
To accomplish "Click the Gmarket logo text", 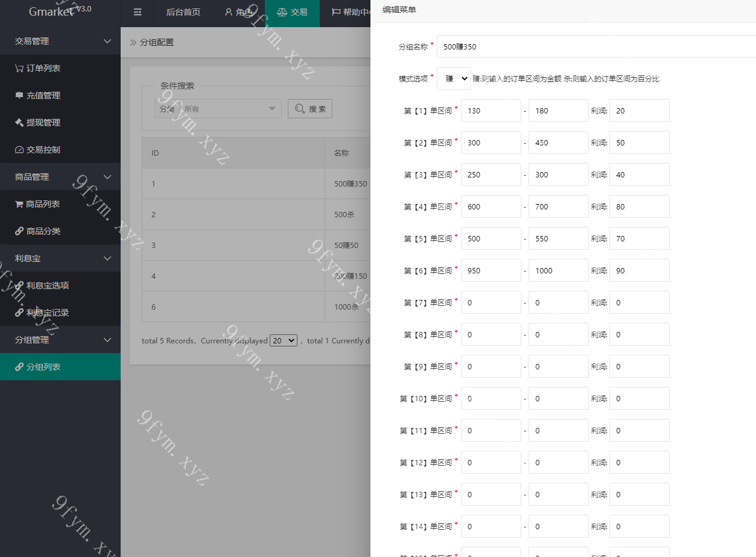I will tap(51, 12).
